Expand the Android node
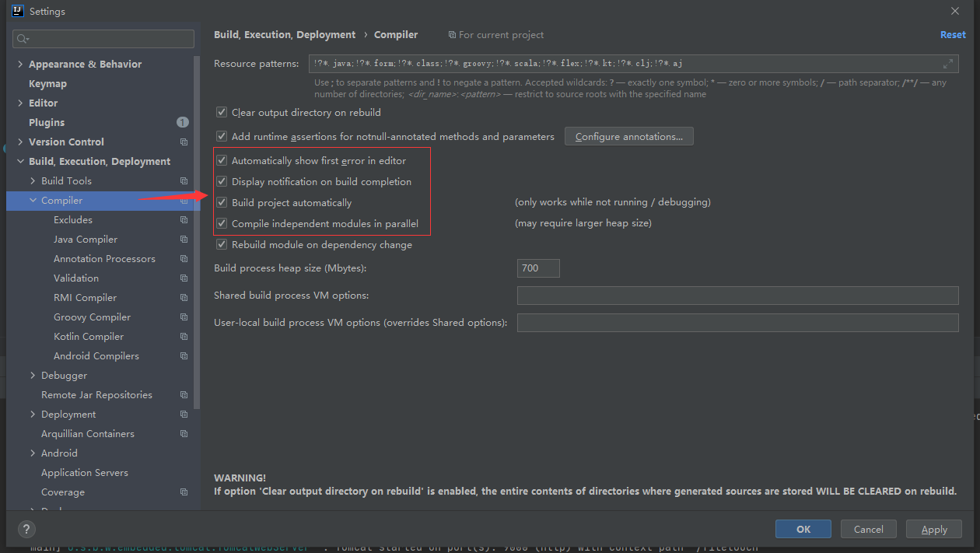Screen dimensions: 980x553 [33, 453]
